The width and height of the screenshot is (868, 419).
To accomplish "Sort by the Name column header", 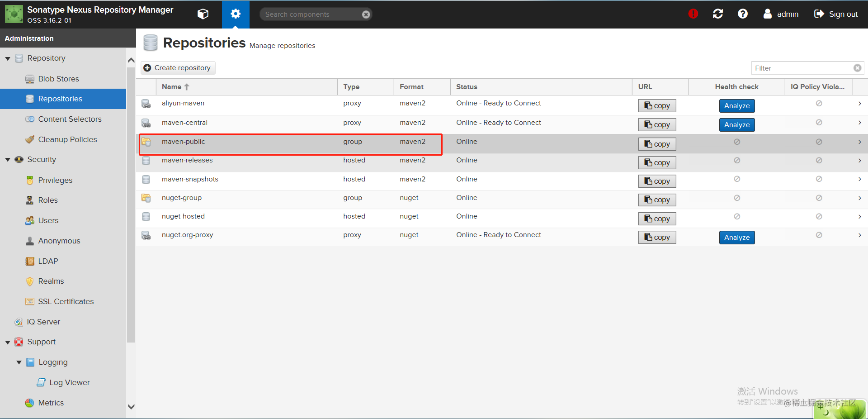I will pyautogui.click(x=246, y=87).
